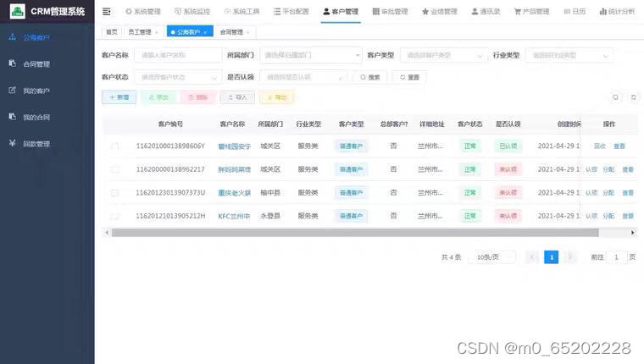Open the 所属部门 dropdown

311,55
